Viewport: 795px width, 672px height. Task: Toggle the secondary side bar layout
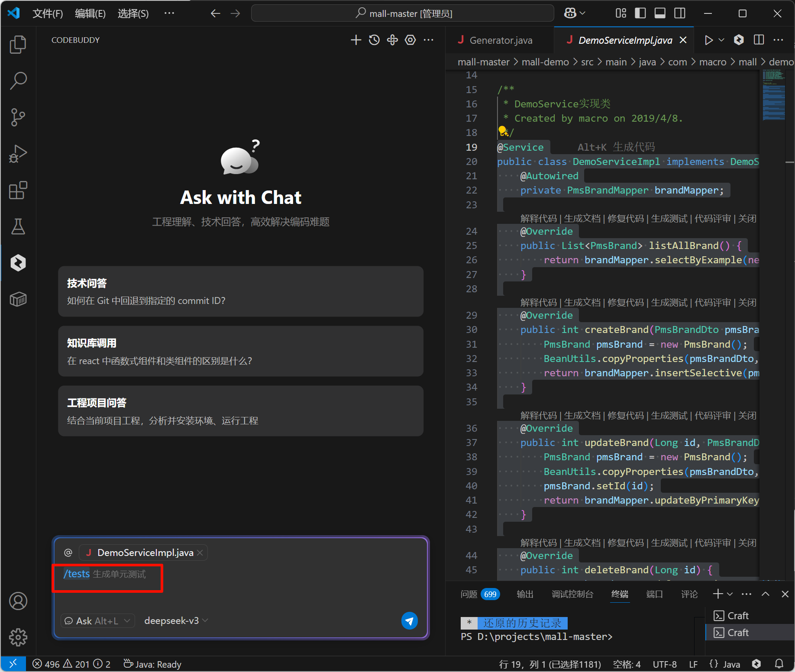click(679, 13)
